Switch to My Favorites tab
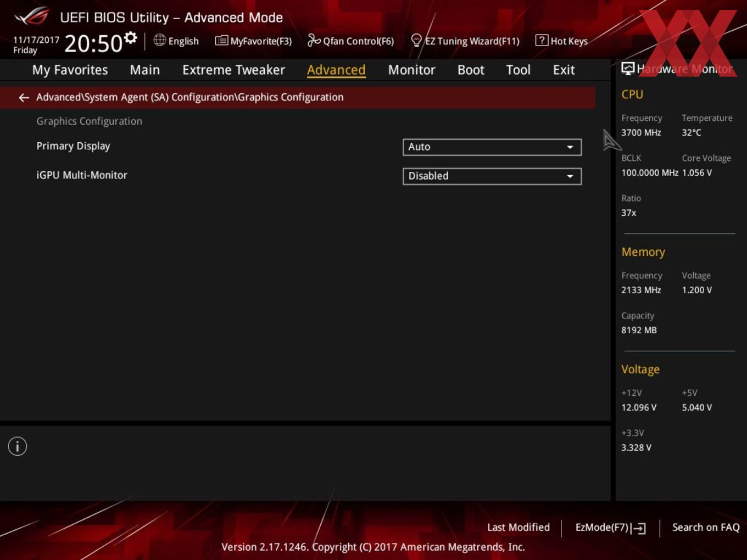This screenshot has height=560, width=747. (x=70, y=70)
